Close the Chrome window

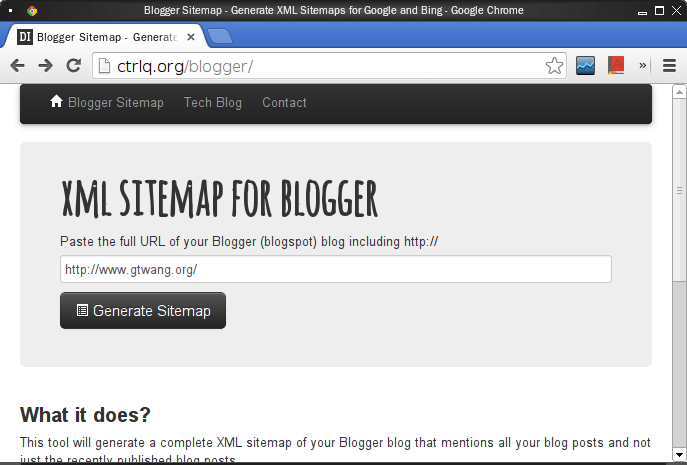(x=676, y=11)
